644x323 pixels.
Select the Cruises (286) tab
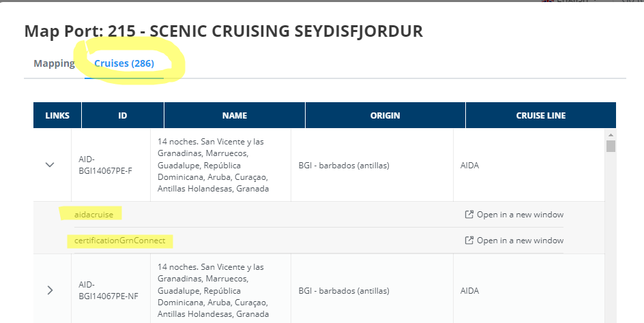[124, 63]
